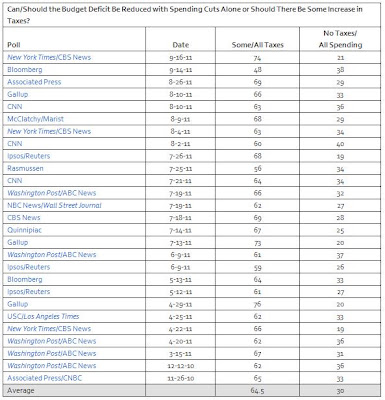The image size is (385, 400).
Task: Select the CNN 8-2-11 poll link
Action: click(15, 144)
